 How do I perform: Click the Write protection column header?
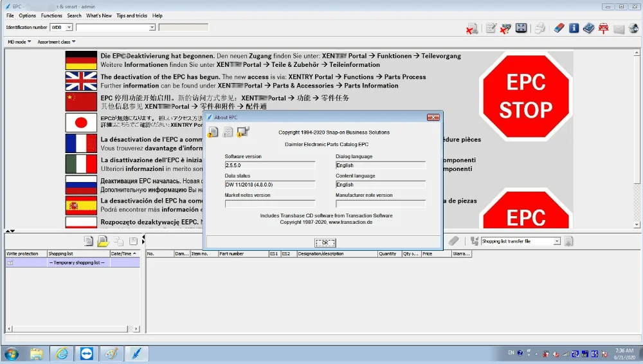point(26,253)
